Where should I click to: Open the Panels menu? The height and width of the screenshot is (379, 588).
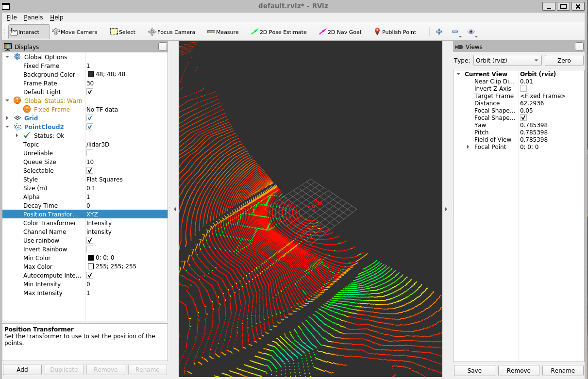click(x=33, y=17)
